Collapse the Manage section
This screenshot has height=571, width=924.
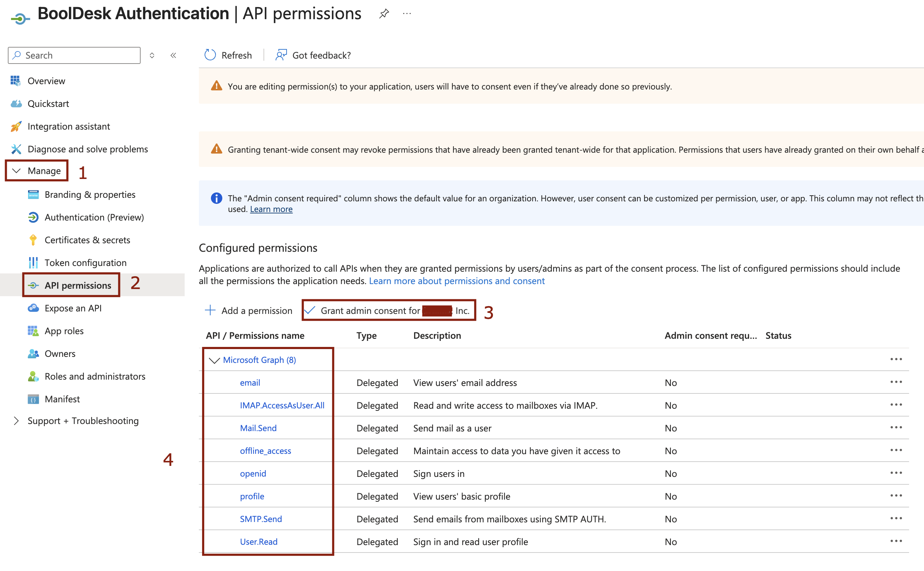pyautogui.click(x=16, y=171)
